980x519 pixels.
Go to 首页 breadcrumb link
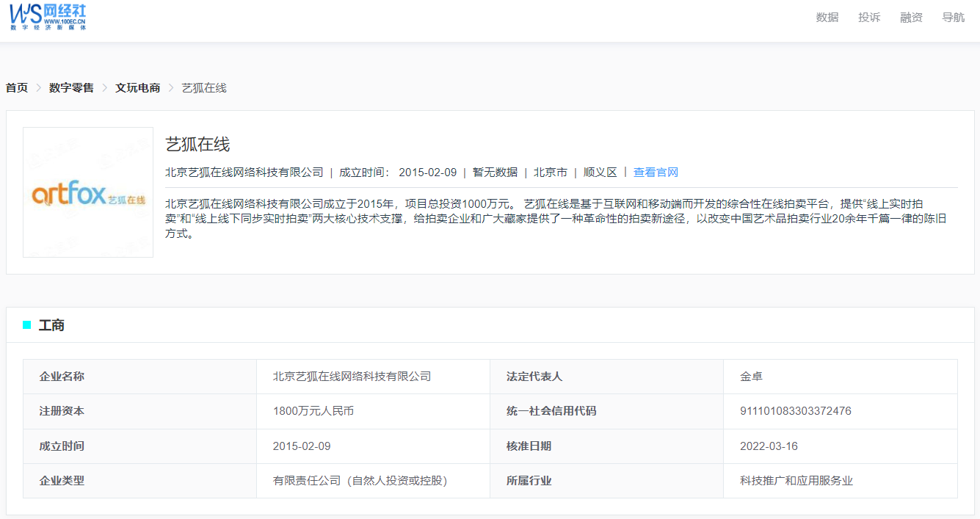(x=17, y=87)
